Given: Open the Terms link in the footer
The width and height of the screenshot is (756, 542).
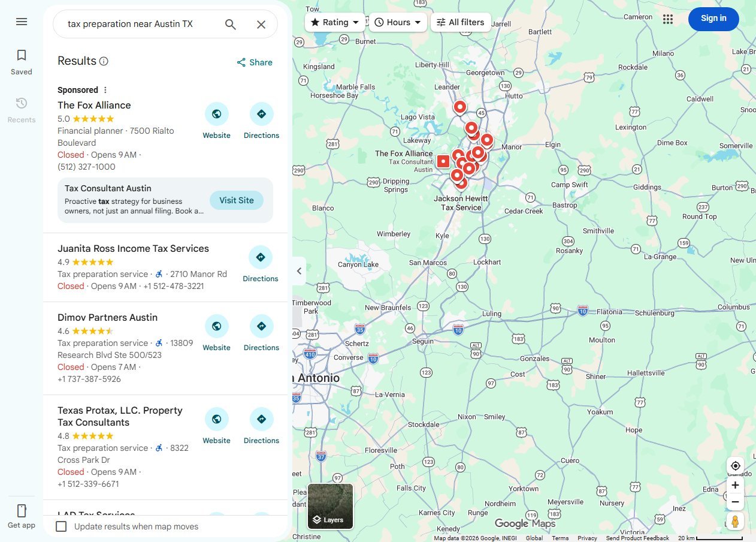Looking at the screenshot, I should [x=560, y=538].
